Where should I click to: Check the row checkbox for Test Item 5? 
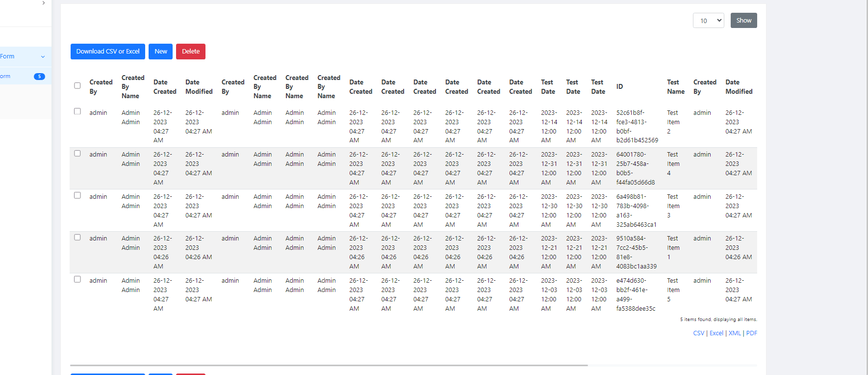tap(77, 279)
